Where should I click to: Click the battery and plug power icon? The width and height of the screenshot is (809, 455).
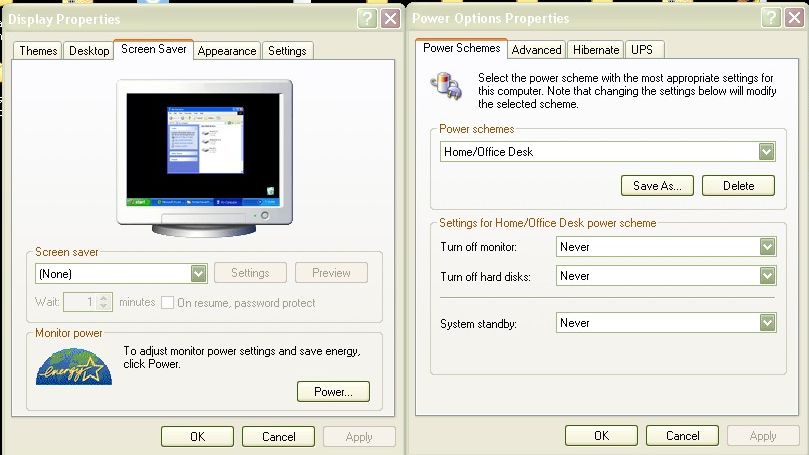[x=446, y=86]
